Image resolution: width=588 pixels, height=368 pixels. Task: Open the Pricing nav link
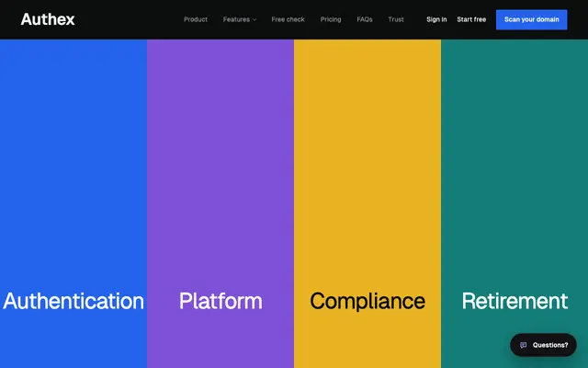331,19
